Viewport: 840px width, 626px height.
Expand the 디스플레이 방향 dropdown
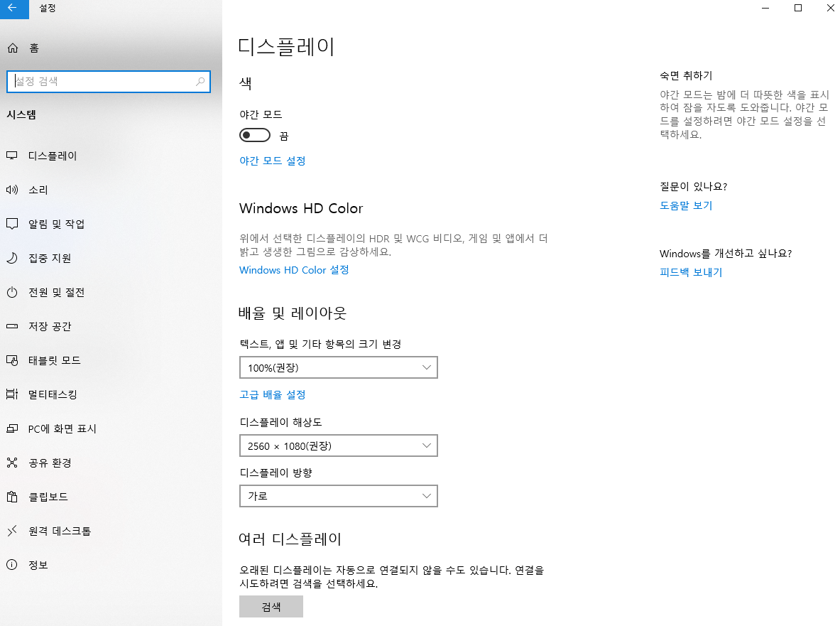[339, 495]
